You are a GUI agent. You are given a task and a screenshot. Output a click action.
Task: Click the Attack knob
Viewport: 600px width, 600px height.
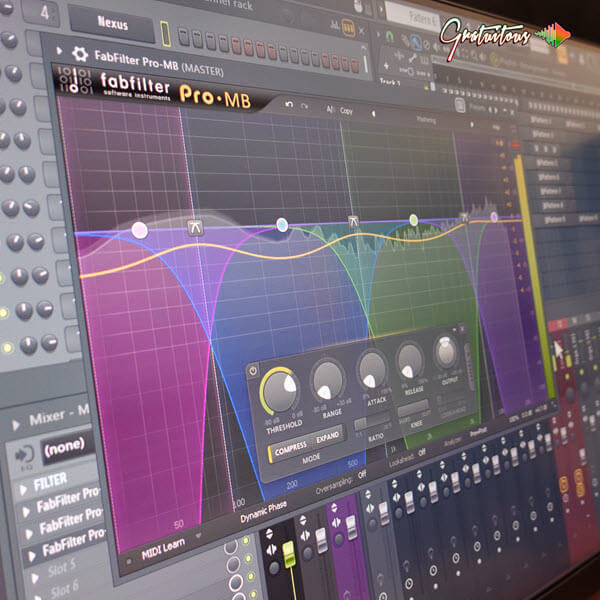click(372, 370)
